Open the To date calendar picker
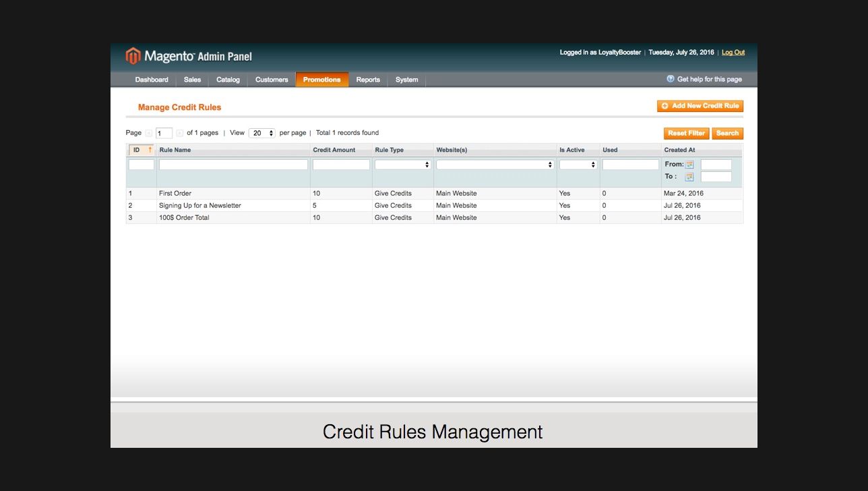 (689, 177)
